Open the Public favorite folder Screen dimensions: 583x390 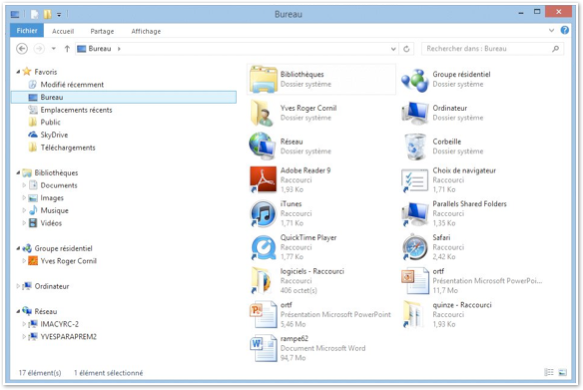coord(50,122)
